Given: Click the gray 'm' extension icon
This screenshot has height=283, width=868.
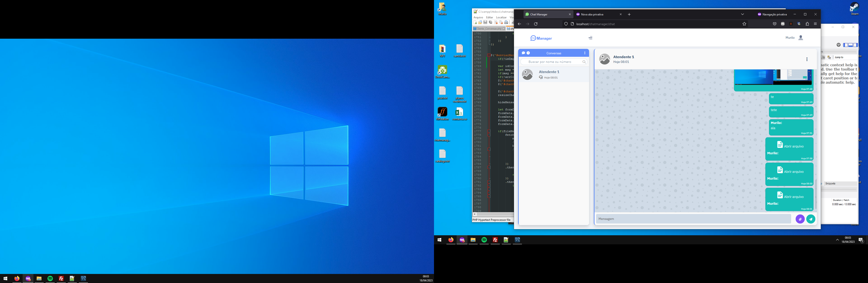Looking at the screenshot, I should [x=783, y=24].
